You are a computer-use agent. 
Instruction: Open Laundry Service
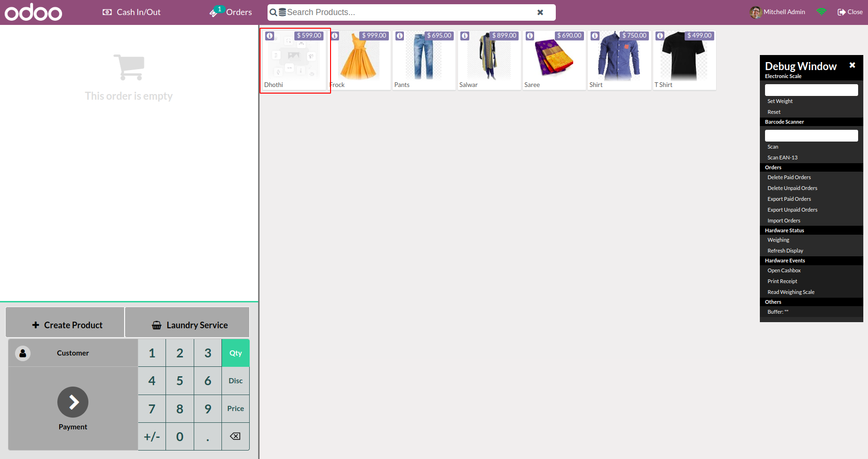(187, 322)
